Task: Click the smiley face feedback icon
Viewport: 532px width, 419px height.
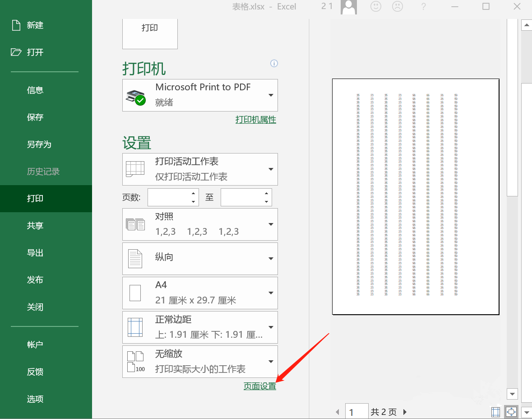Action: click(x=375, y=6)
